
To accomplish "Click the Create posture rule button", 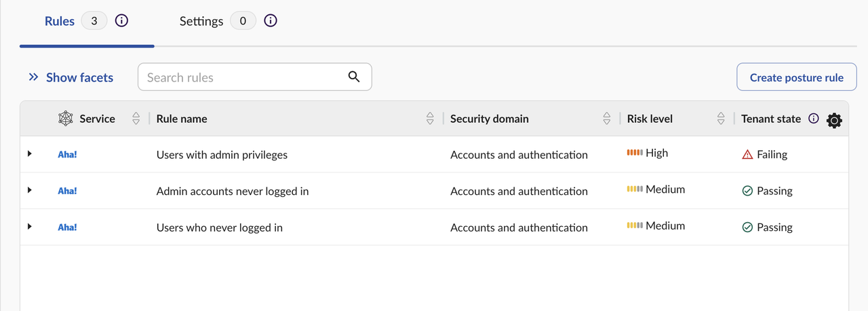I will [x=797, y=77].
